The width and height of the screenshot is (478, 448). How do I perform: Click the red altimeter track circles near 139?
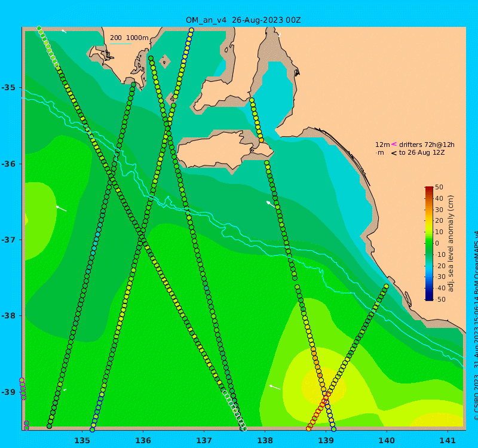pyautogui.click(x=318, y=412)
